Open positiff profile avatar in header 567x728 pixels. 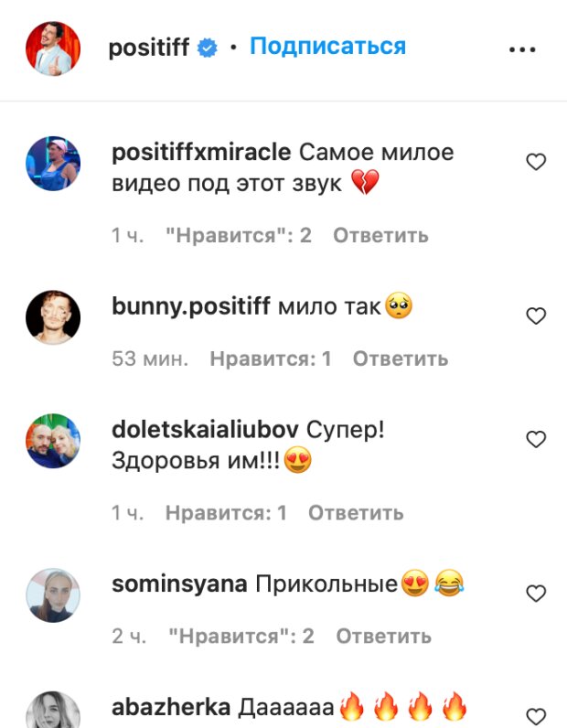53,48
